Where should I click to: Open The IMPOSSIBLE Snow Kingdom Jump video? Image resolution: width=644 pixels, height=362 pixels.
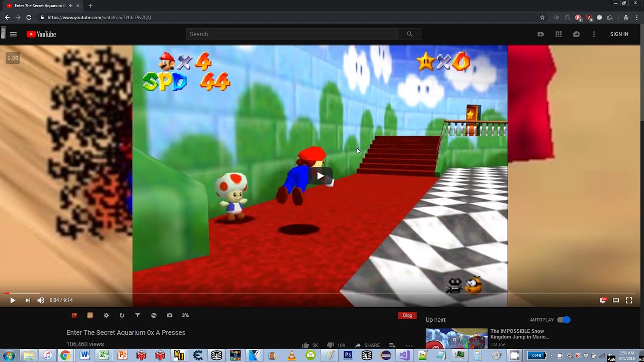tap(520, 334)
